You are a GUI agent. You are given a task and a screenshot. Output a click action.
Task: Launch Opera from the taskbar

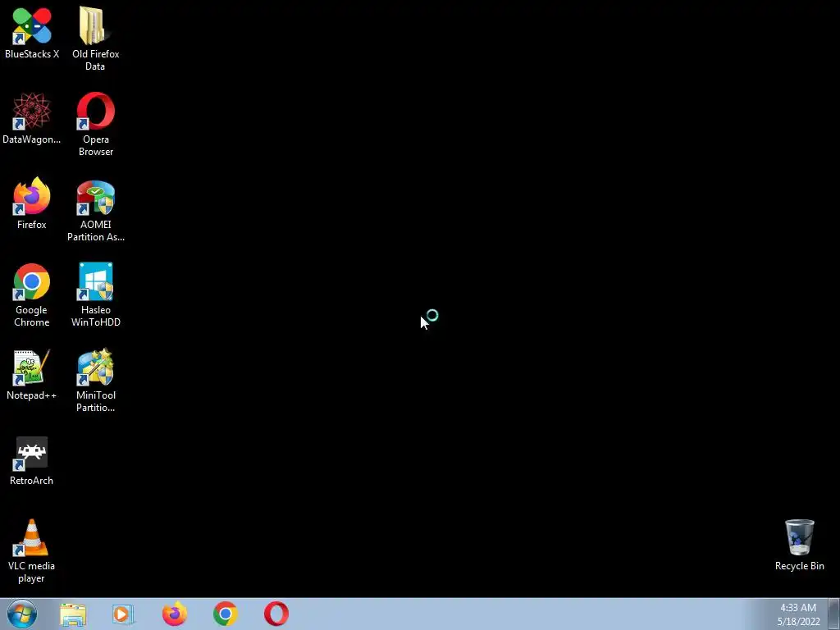276,614
